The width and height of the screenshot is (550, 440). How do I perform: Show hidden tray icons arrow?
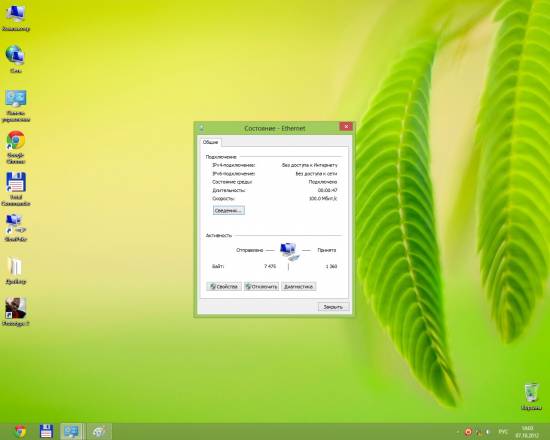pyautogui.click(x=458, y=432)
